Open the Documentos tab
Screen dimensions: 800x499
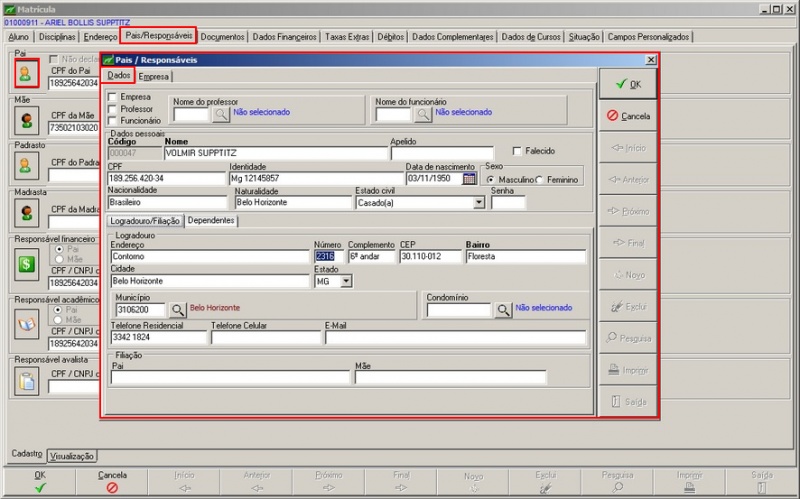click(222, 37)
